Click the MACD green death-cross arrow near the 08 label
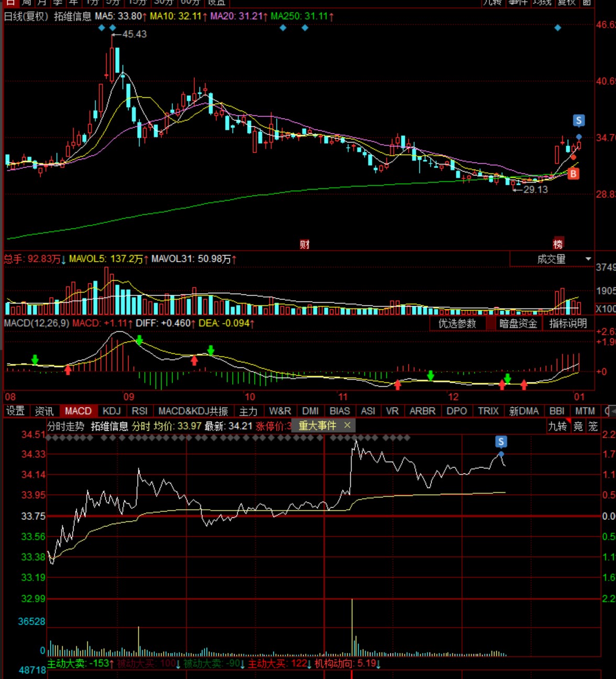616x679 pixels. click(35, 360)
